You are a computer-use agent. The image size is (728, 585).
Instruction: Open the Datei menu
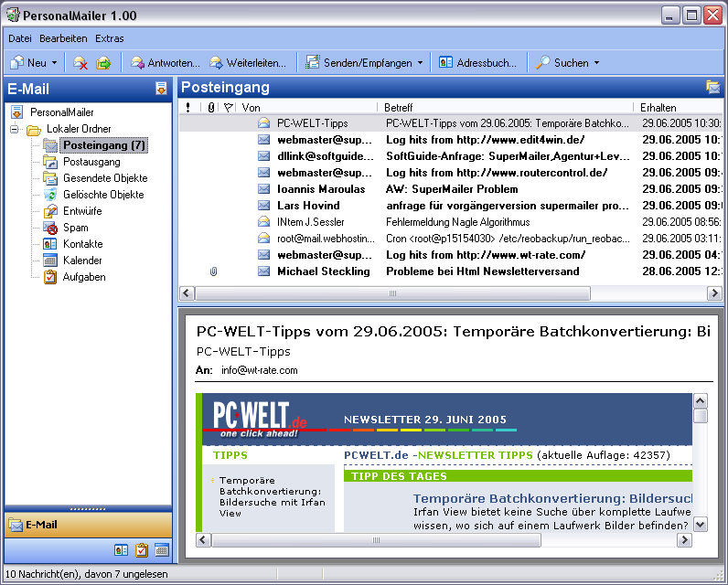tap(20, 38)
